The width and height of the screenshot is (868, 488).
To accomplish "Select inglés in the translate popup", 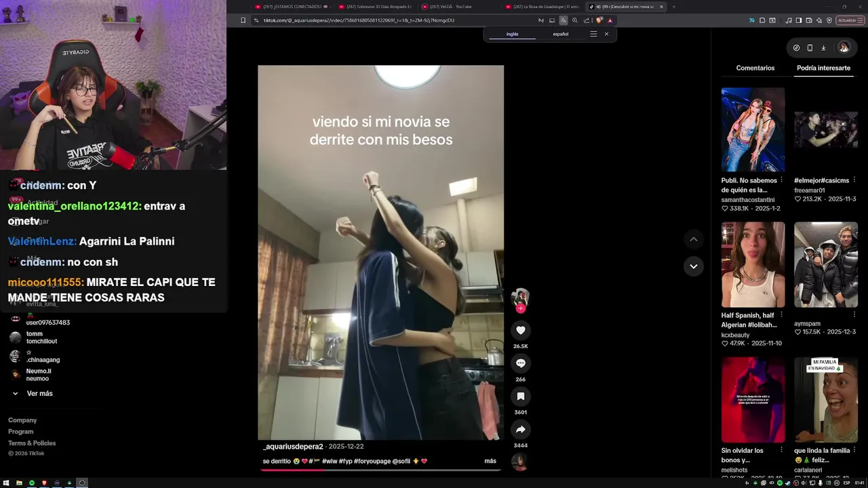I will (x=512, y=34).
